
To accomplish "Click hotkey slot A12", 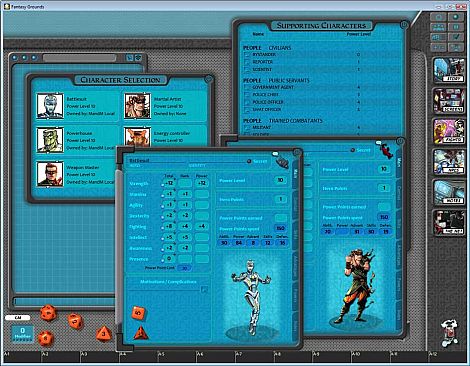I will coord(447,357).
